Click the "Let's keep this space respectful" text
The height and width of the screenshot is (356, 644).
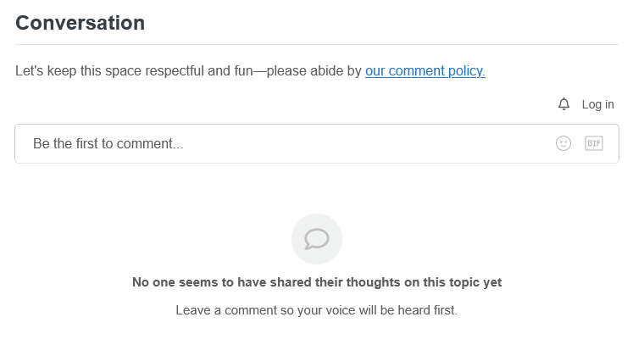pos(188,71)
